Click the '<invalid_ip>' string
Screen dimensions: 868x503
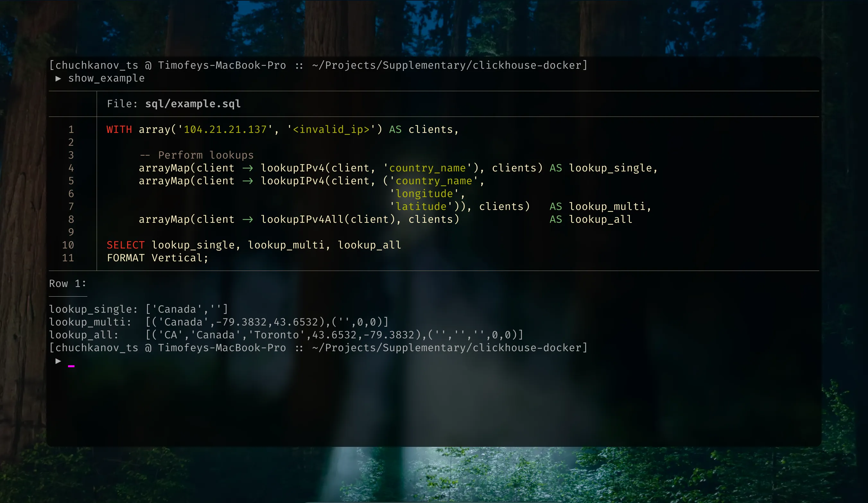[331, 130]
